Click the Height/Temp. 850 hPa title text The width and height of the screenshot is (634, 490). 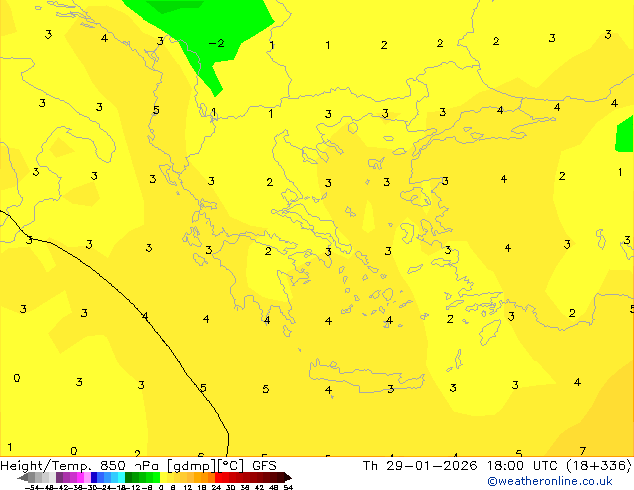click(81, 466)
